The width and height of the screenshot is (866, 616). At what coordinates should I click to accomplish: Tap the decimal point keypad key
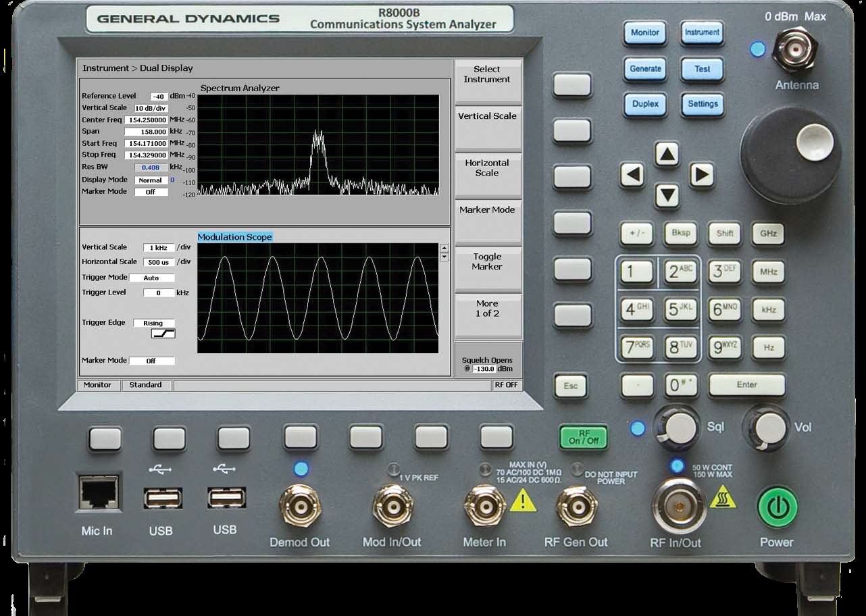pos(637,386)
